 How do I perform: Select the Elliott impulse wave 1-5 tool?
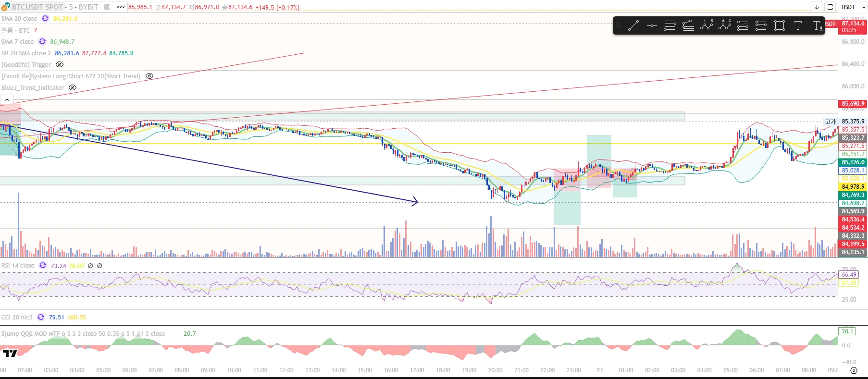[x=707, y=25]
